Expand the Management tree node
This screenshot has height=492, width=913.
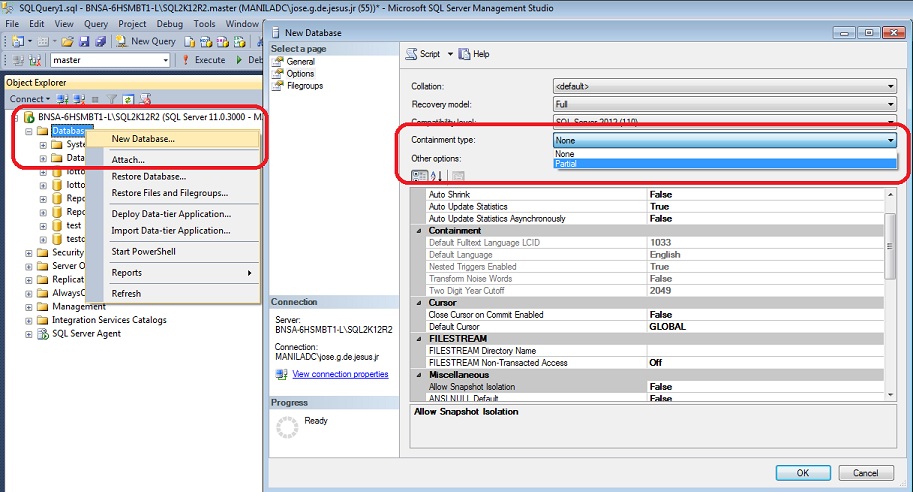[29, 307]
